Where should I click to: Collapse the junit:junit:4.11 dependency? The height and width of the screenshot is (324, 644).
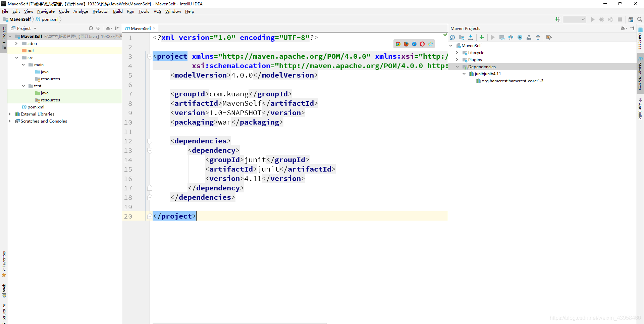point(464,74)
